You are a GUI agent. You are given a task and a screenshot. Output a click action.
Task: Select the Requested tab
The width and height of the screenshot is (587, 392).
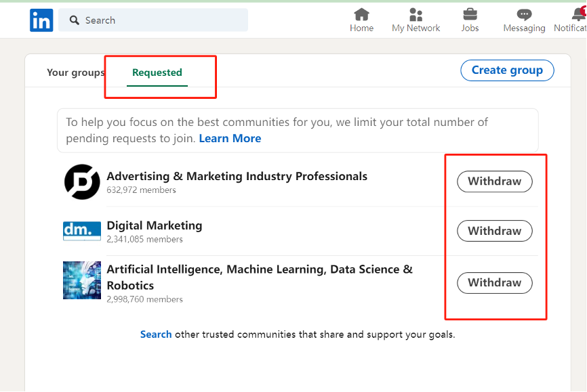[x=157, y=72]
